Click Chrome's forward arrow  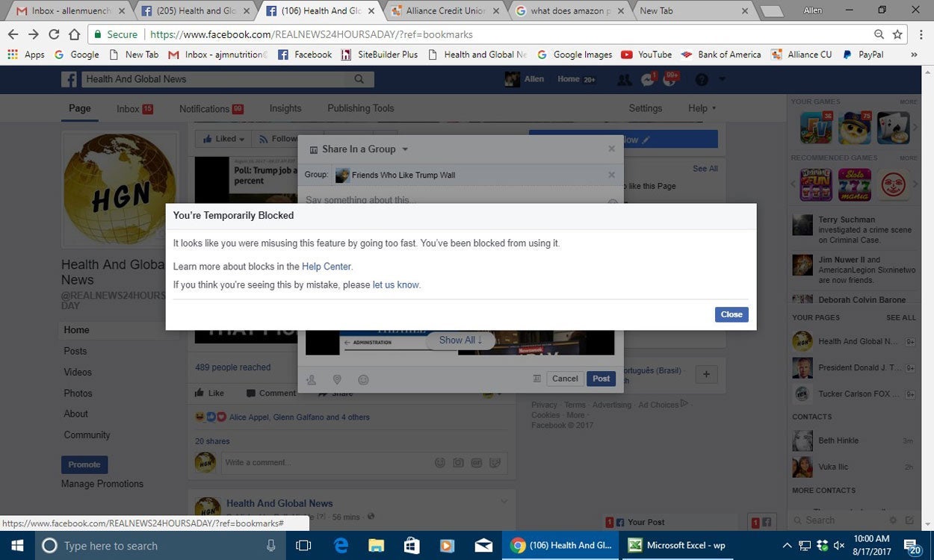(x=34, y=34)
